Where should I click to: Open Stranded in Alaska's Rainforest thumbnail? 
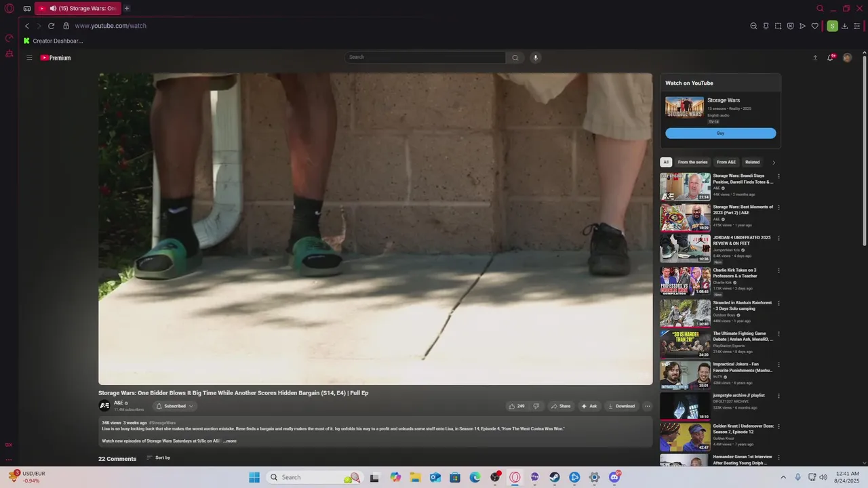pos(686,313)
